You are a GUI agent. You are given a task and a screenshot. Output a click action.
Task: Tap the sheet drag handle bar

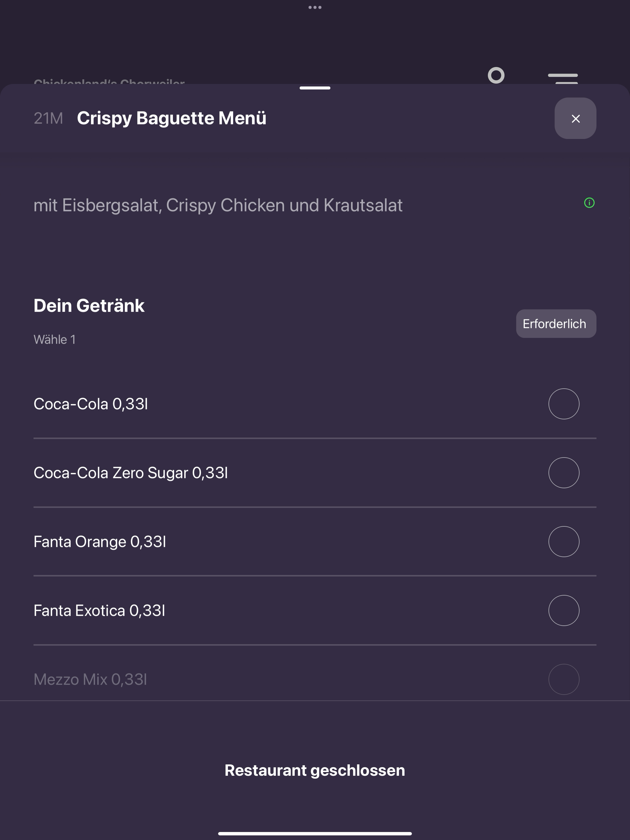(x=315, y=88)
